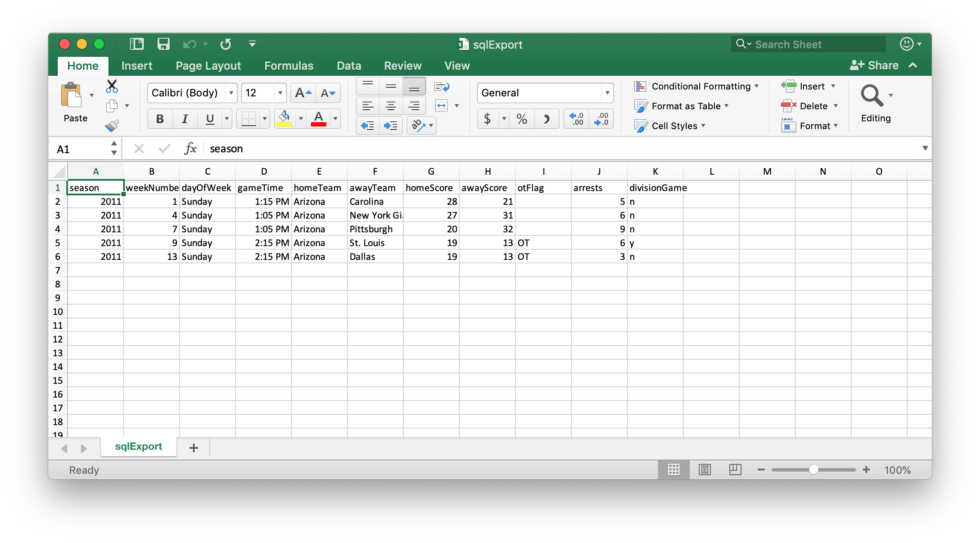
Task: Toggle Bold formatting
Action: click(x=160, y=119)
